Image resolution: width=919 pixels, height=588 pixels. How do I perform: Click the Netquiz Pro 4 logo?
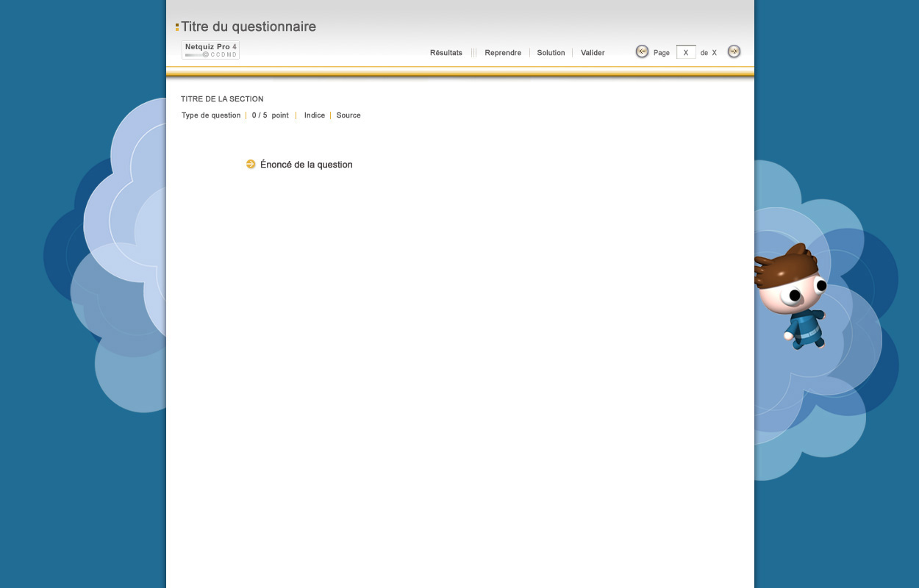pos(211,50)
